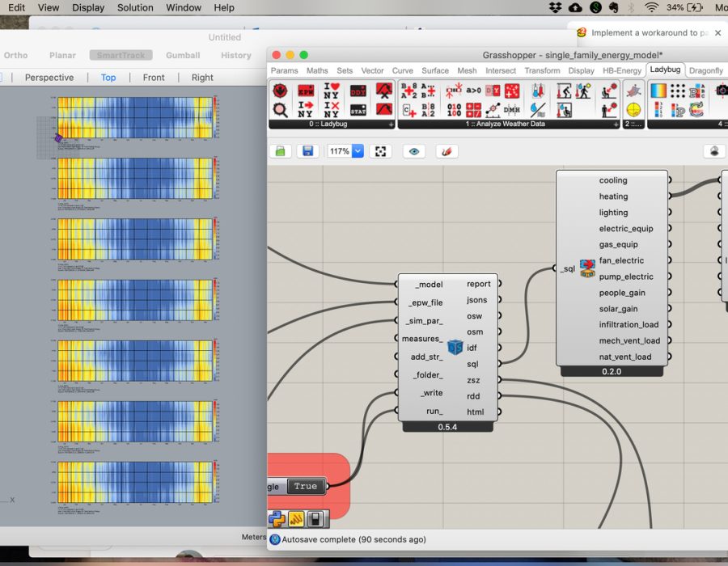Viewport: 728px width, 566px height.
Task: Flip the True boolean toggle
Action: pos(306,486)
